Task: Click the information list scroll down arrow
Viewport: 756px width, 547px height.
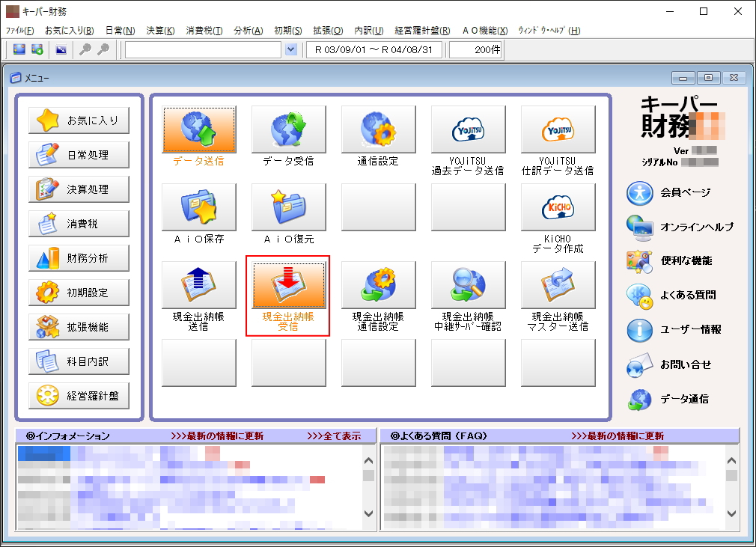Action: click(368, 513)
